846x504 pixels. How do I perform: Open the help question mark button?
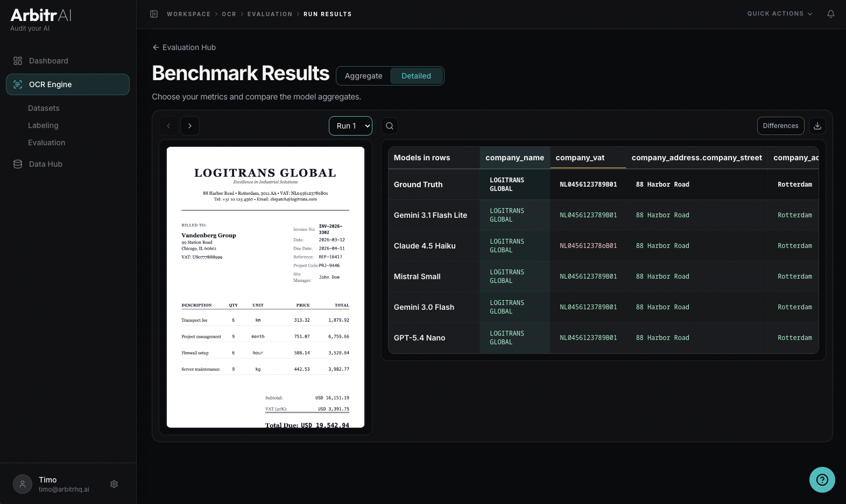point(822,479)
